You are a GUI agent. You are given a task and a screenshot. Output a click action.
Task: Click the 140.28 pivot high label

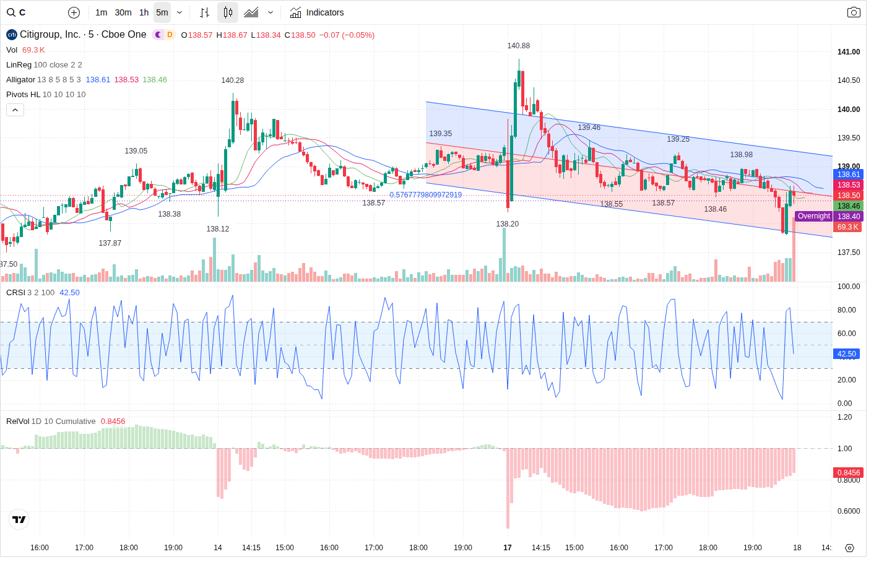232,80
